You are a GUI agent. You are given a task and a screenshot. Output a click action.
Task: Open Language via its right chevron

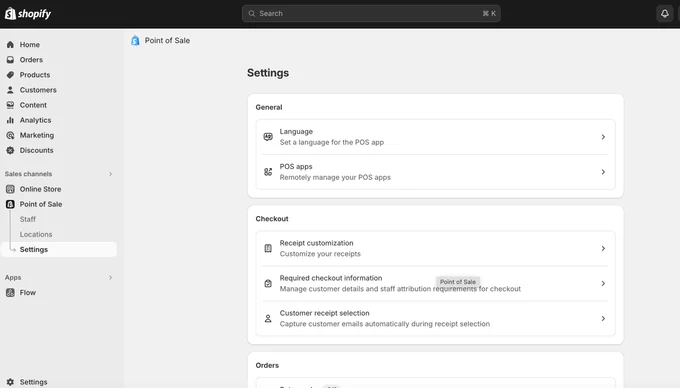603,137
